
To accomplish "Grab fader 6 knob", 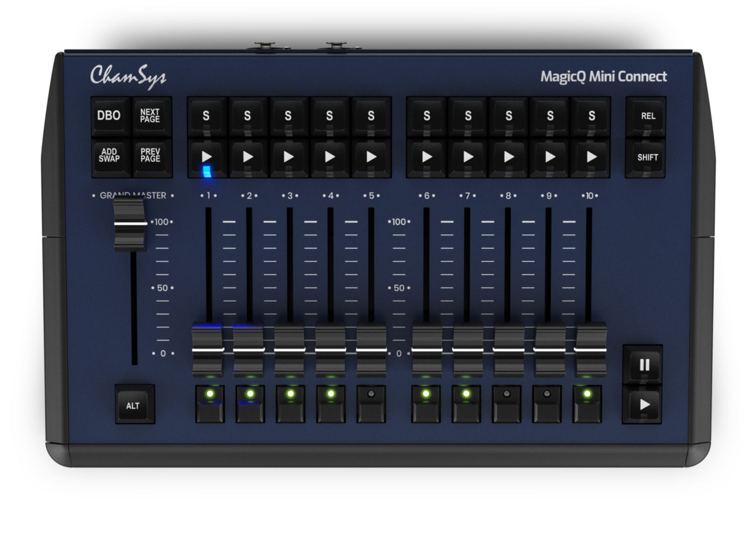I will point(427,350).
